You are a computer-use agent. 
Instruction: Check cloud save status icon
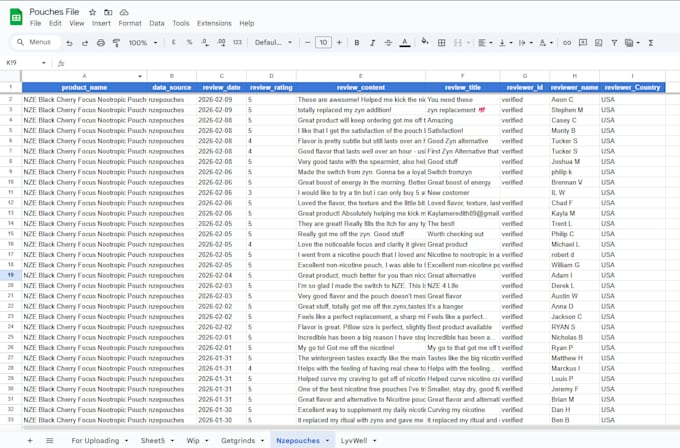[x=124, y=12]
